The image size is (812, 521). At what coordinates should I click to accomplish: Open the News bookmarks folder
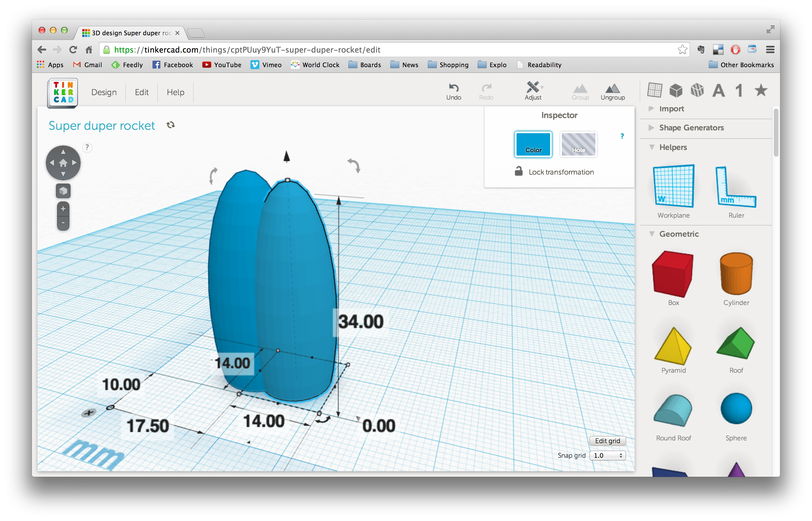[404, 65]
